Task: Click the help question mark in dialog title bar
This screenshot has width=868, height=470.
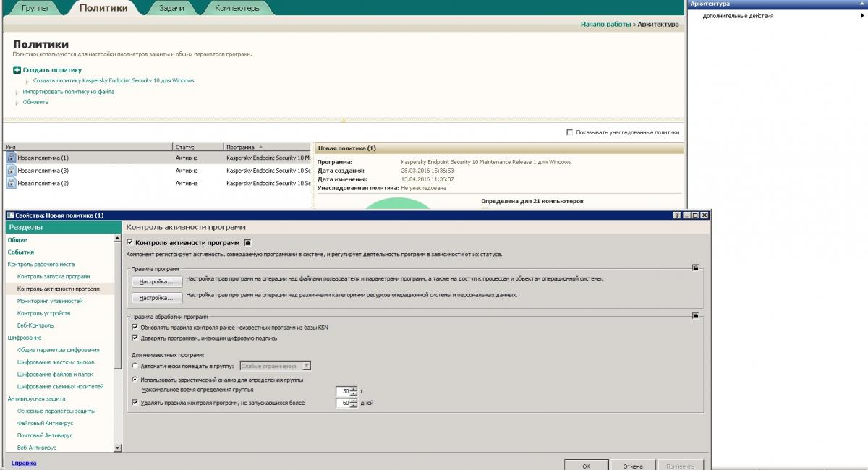Action: point(676,215)
